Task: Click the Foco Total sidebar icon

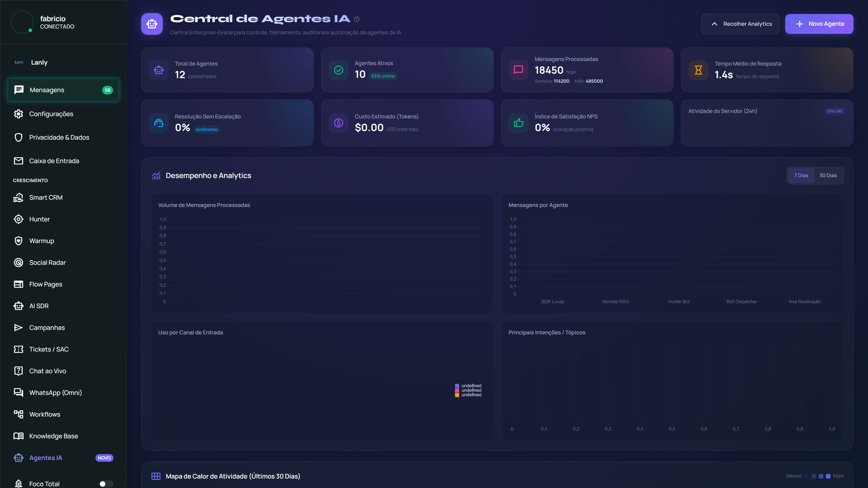Action: (19, 484)
